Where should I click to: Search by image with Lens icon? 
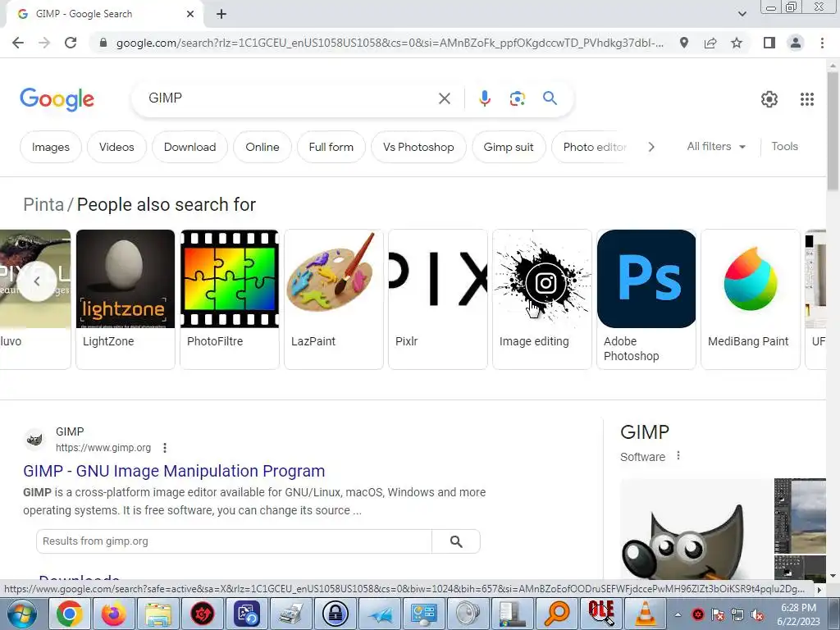point(517,98)
